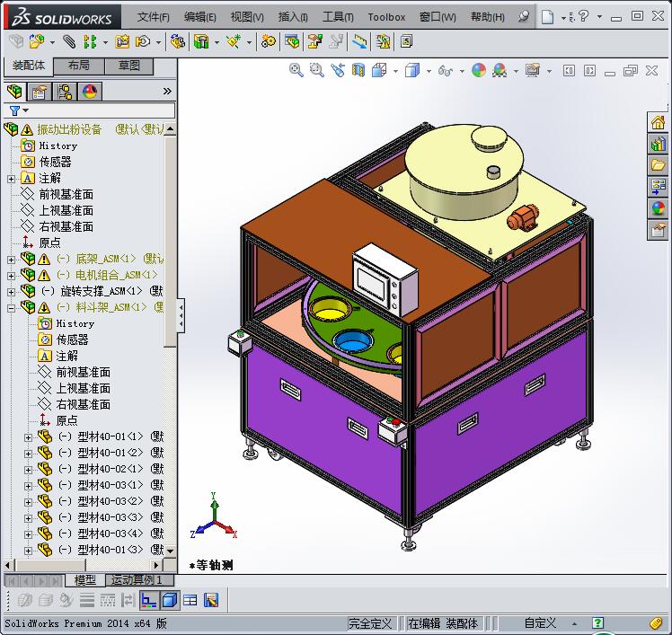The width and height of the screenshot is (672, 635).
Task: Click the Assembly Features icon
Action: 201,41
